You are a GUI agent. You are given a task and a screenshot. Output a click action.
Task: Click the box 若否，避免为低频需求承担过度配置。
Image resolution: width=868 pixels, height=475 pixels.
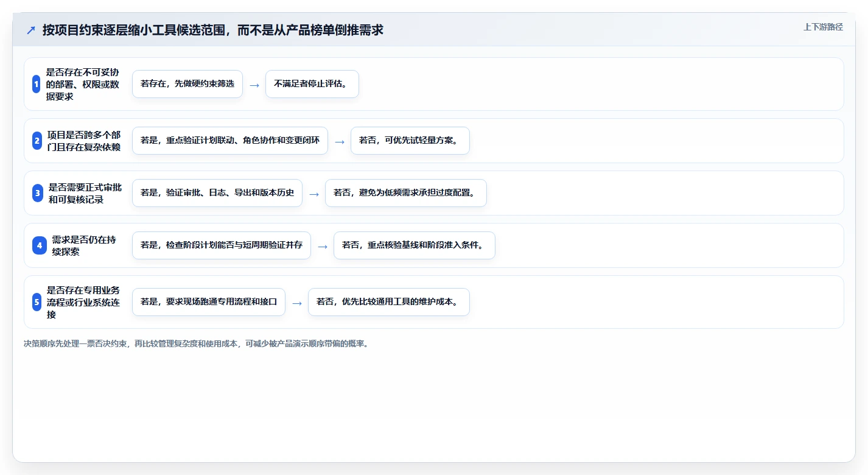tap(406, 193)
